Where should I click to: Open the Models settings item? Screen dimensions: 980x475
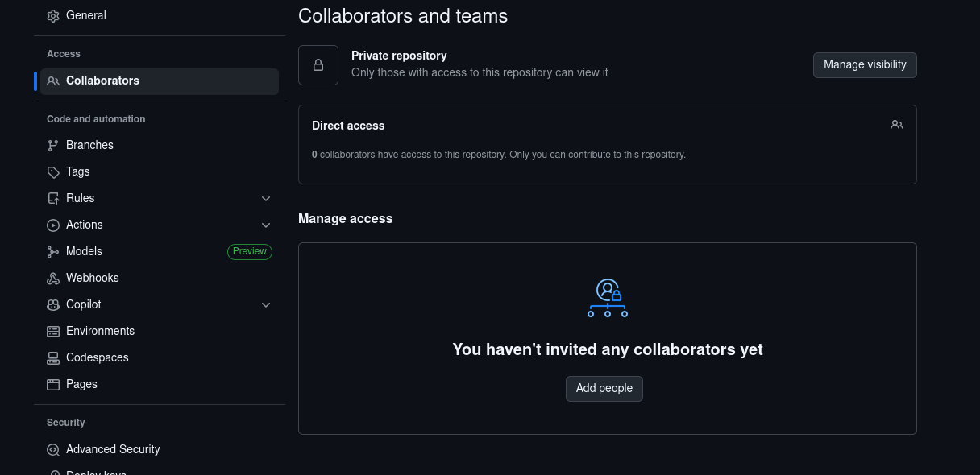pos(84,251)
